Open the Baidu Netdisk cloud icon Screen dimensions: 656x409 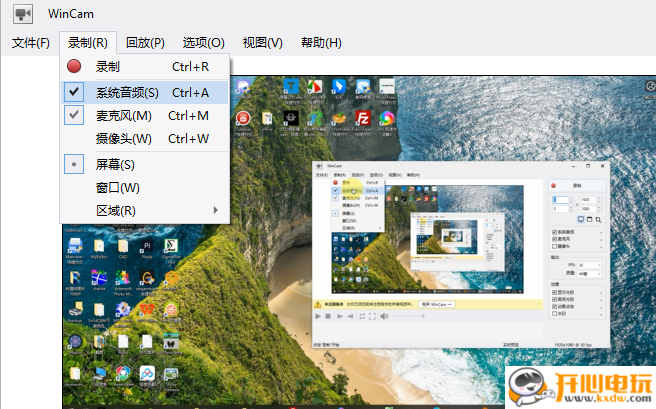(x=147, y=373)
